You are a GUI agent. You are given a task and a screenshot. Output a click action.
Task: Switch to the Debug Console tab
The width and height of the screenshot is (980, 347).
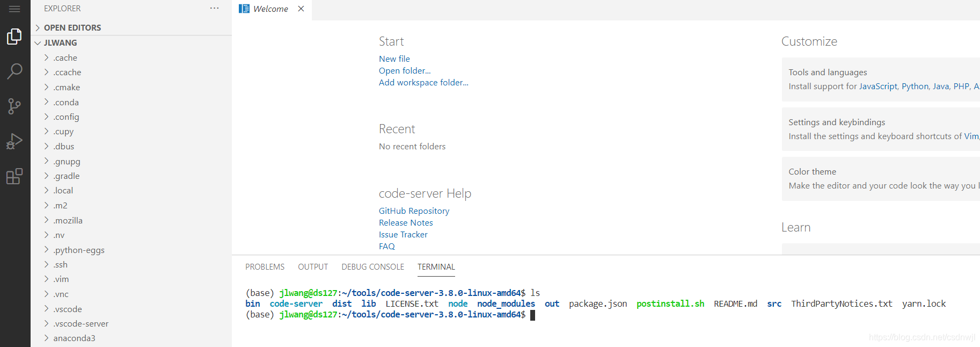[x=372, y=267]
